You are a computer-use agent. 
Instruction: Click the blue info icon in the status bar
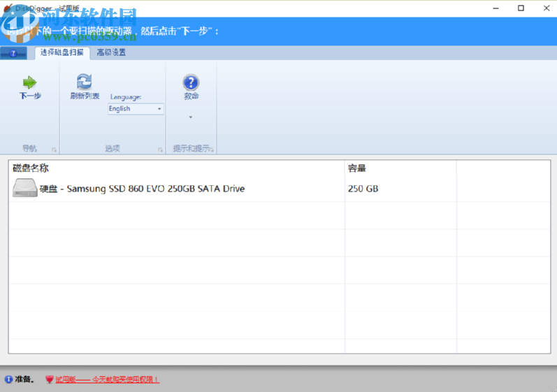[x=8, y=379]
